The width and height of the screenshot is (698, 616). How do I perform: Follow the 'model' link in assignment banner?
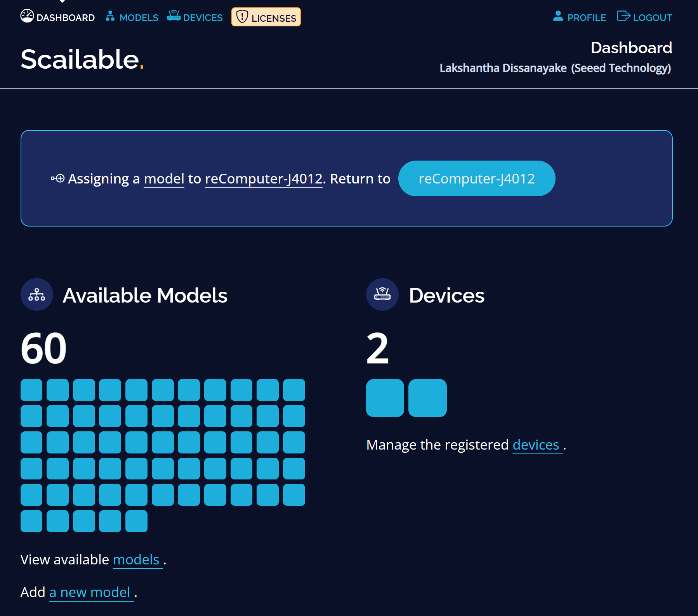click(164, 179)
